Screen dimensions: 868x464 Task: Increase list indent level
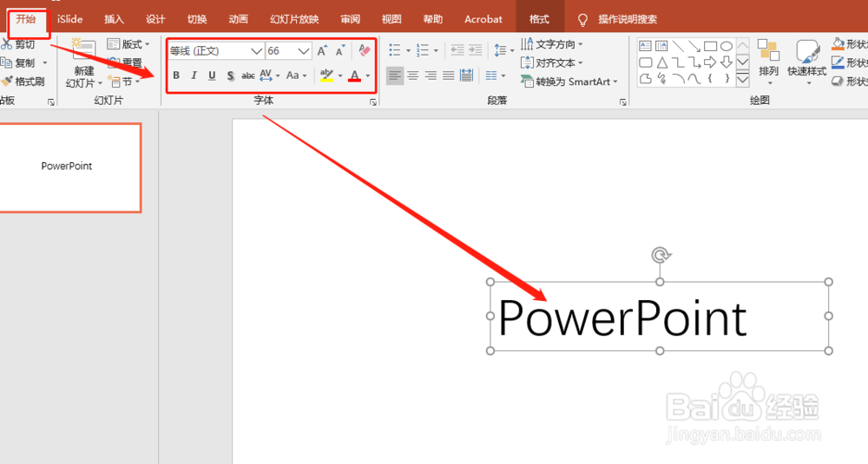(x=475, y=50)
